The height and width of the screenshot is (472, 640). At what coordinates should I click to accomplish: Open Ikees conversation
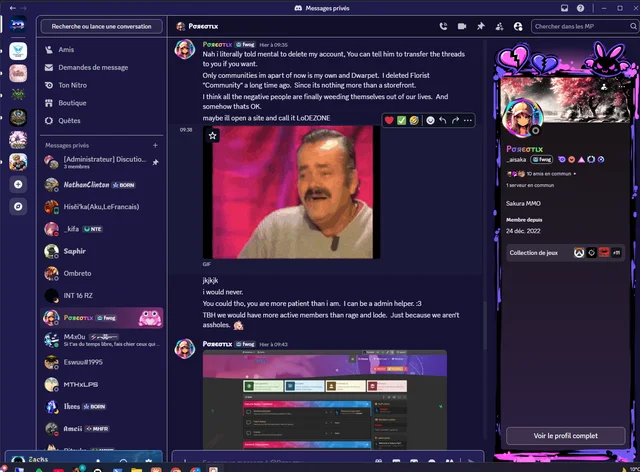click(x=101, y=407)
